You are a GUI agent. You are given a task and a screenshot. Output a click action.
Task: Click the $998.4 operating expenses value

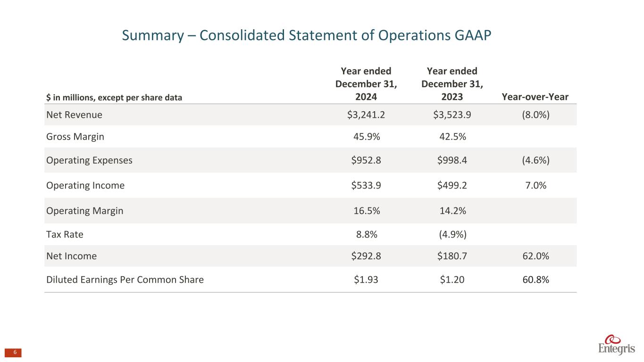click(452, 160)
